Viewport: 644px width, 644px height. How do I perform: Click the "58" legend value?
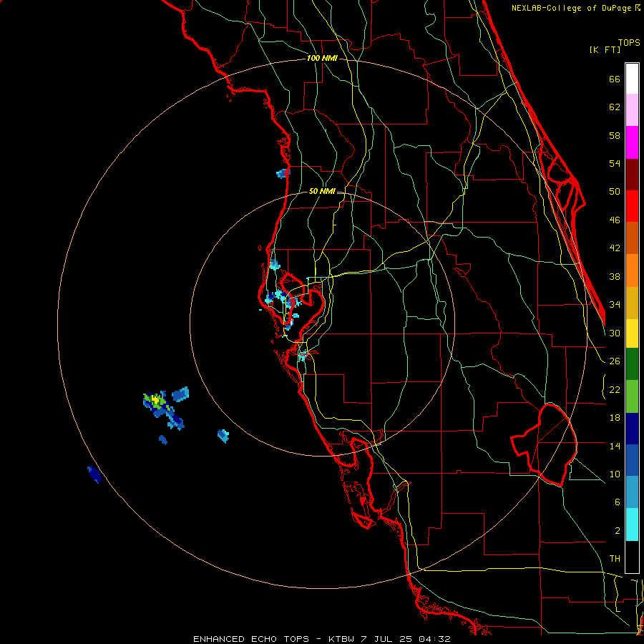click(615, 135)
